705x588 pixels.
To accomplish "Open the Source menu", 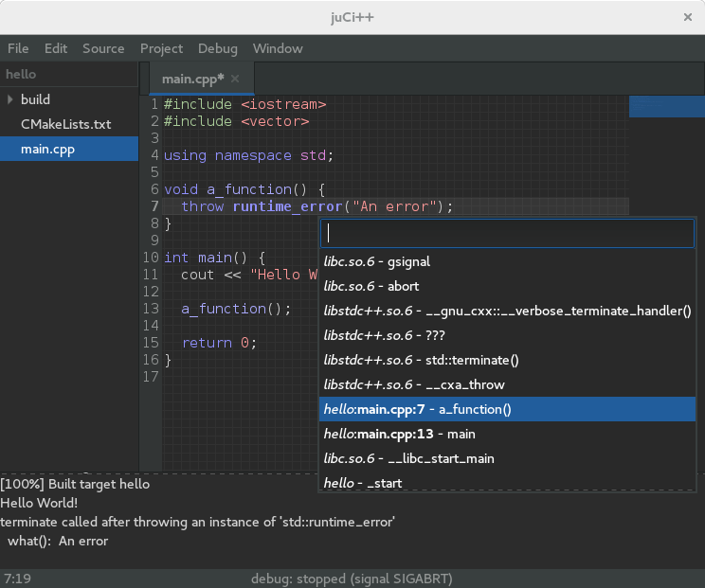I will tap(103, 48).
